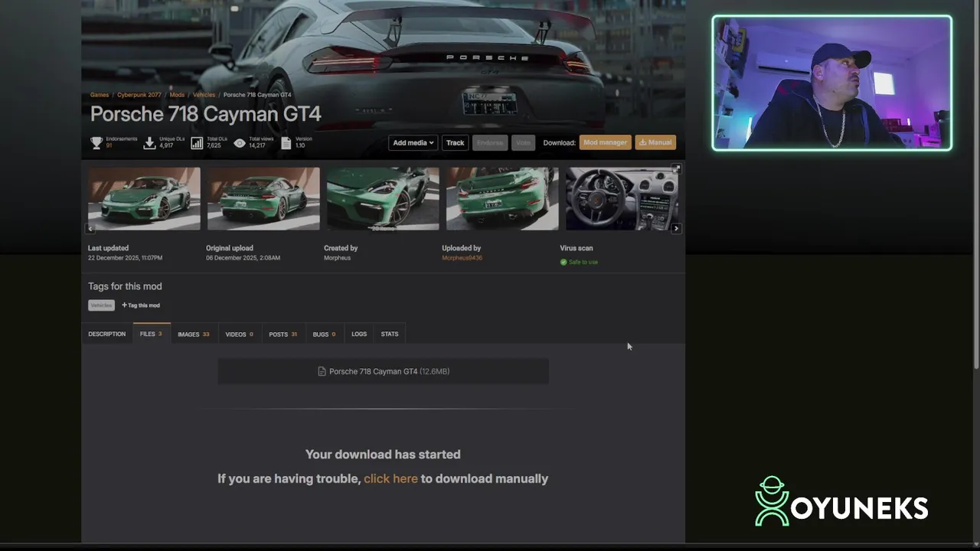Click the greyed Vote button
The image size is (980, 551).
click(523, 142)
